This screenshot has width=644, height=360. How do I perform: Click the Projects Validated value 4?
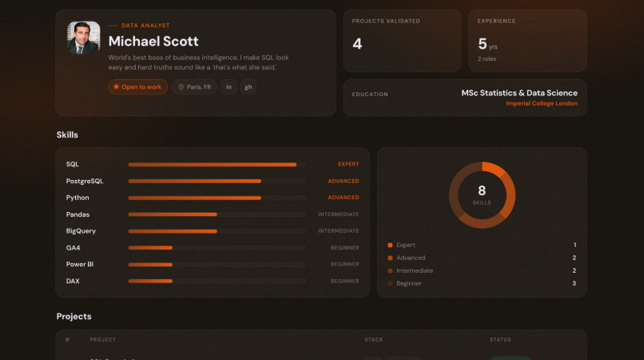click(357, 44)
